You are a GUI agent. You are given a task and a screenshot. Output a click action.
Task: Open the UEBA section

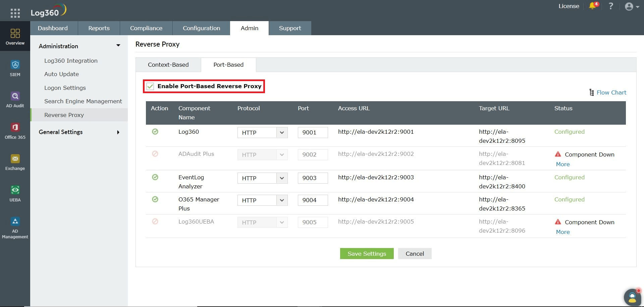(15, 192)
